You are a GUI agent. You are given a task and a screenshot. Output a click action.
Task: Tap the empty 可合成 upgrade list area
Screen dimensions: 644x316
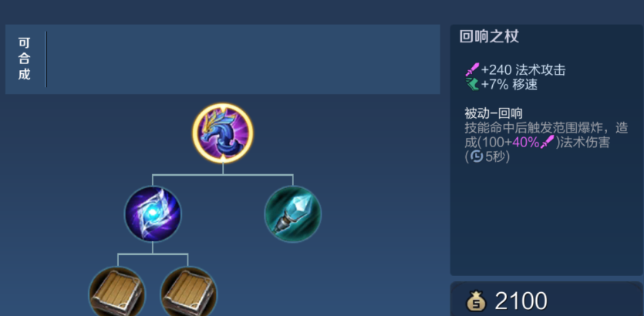(x=243, y=59)
